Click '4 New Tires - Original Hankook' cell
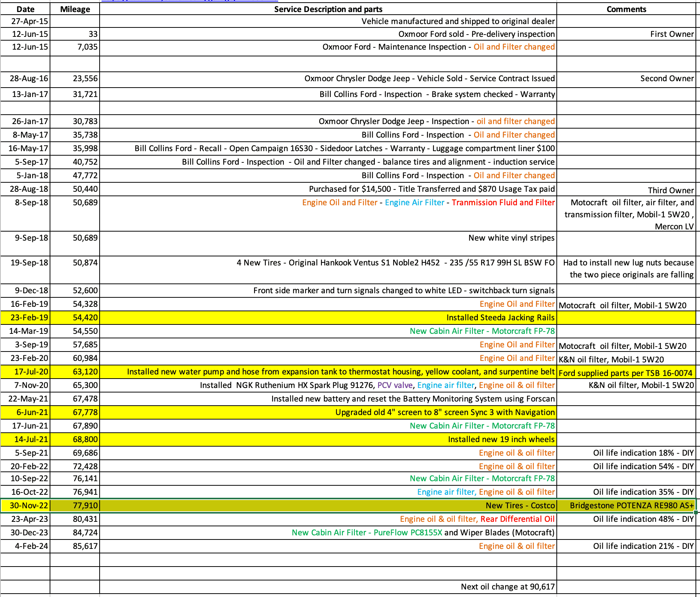Image resolution: width=700 pixels, height=597 pixels. [328, 270]
